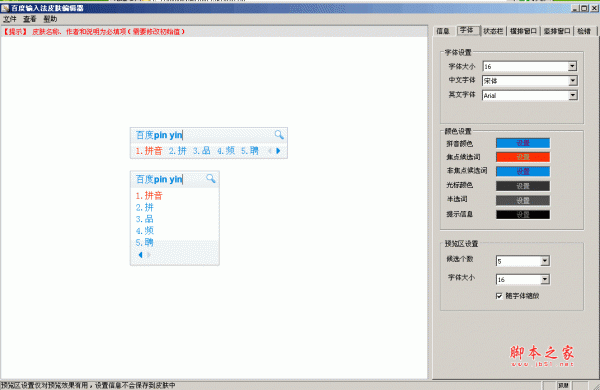The height and width of the screenshot is (390, 600).
Task: Toggle the 随字体缩放 checkbox
Action: pos(499,296)
